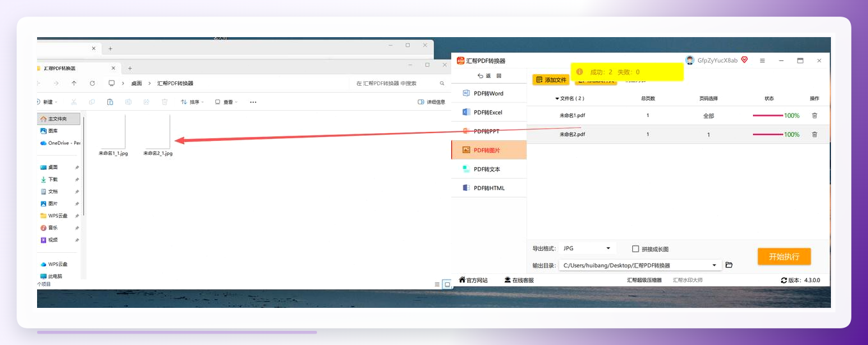Click the Paste icon in Explorer toolbar

pyautogui.click(x=110, y=102)
